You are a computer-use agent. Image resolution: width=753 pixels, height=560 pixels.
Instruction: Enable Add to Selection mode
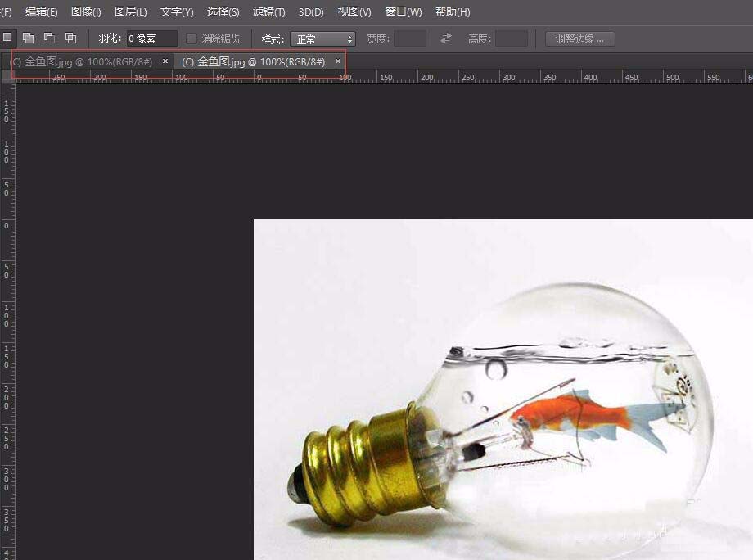pyautogui.click(x=28, y=38)
